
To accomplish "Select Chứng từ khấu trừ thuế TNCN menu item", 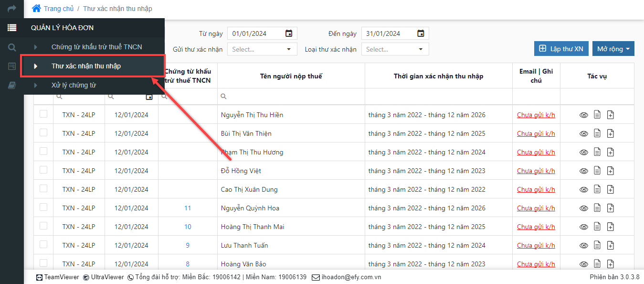I will tap(96, 47).
